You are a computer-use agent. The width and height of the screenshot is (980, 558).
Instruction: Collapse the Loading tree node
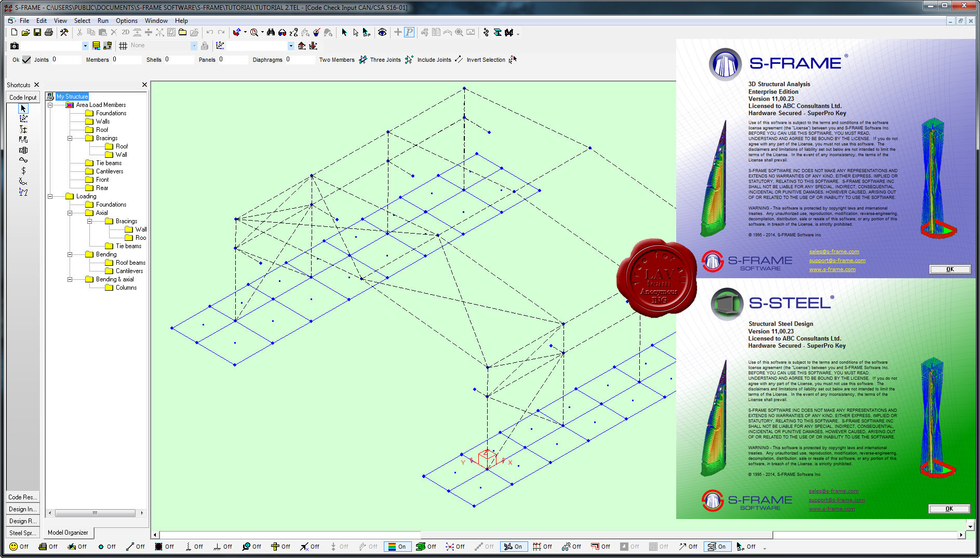(x=50, y=196)
